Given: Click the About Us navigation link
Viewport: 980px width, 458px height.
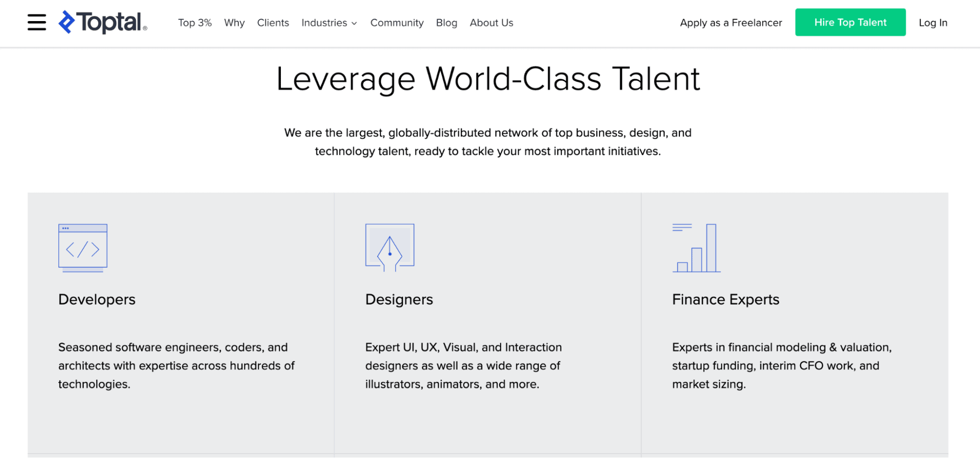Looking at the screenshot, I should coord(491,23).
